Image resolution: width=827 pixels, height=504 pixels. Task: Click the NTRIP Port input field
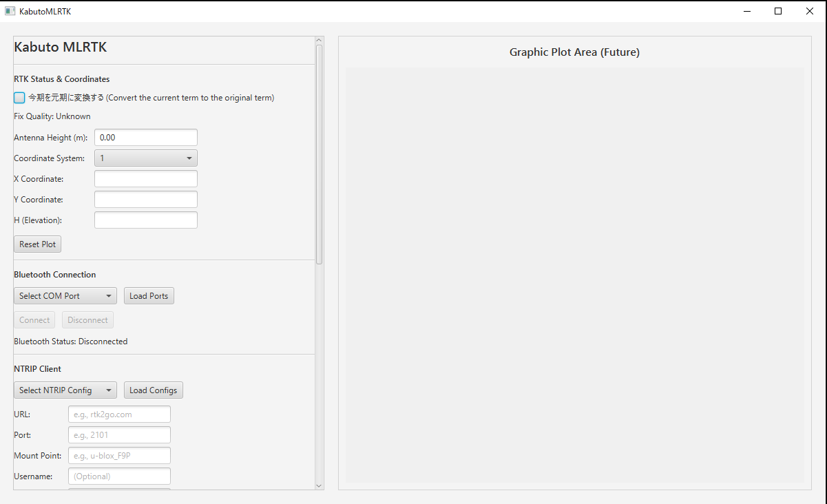[x=119, y=435]
